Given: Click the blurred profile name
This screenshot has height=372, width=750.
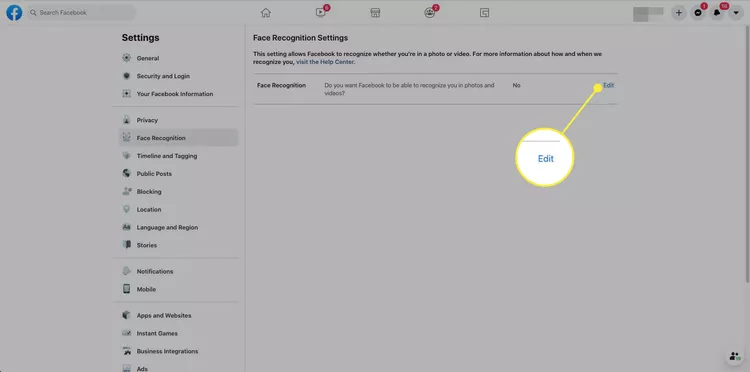Looking at the screenshot, I should pyautogui.click(x=648, y=14).
